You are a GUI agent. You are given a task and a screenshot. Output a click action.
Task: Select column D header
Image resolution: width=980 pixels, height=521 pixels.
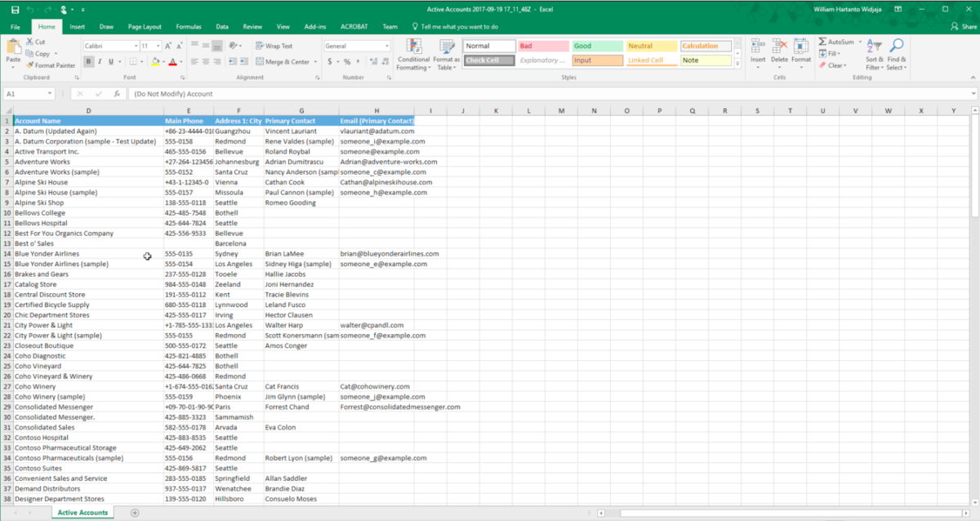tap(88, 110)
